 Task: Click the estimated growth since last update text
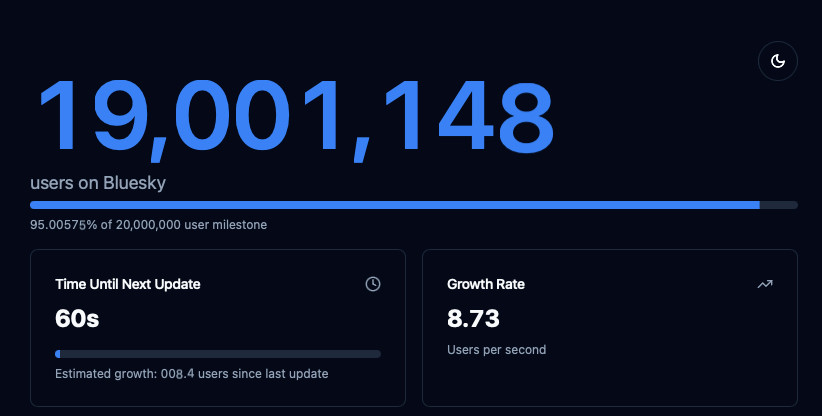pos(191,374)
